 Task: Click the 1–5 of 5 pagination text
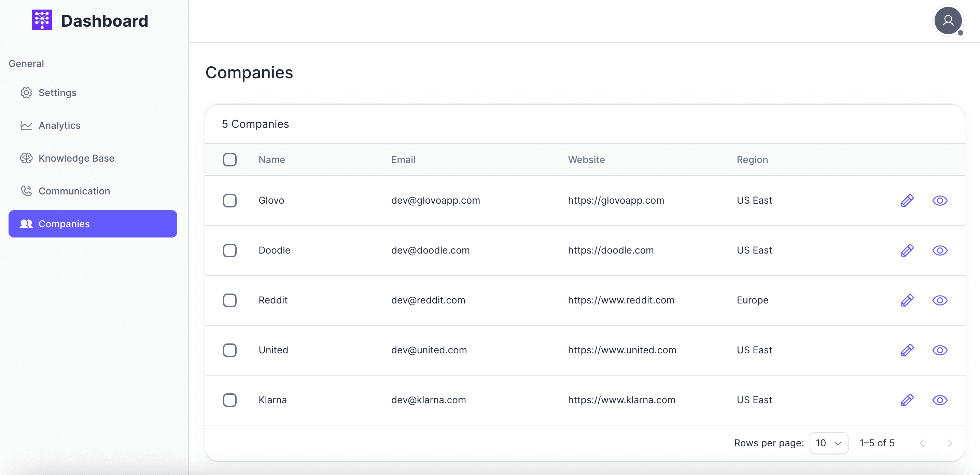coord(877,443)
